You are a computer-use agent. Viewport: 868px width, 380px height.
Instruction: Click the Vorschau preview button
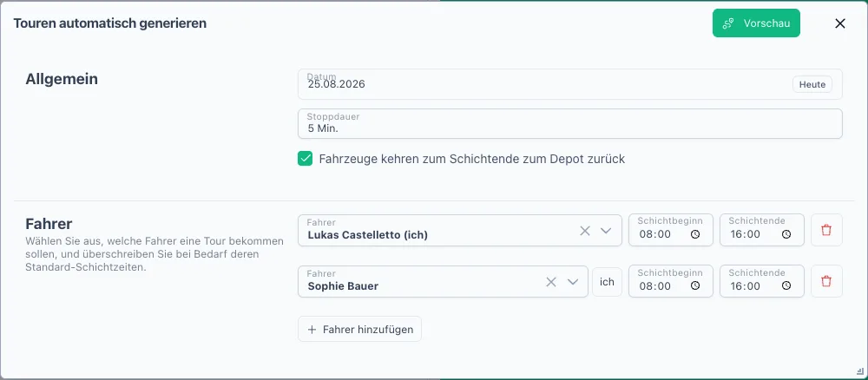[756, 23]
